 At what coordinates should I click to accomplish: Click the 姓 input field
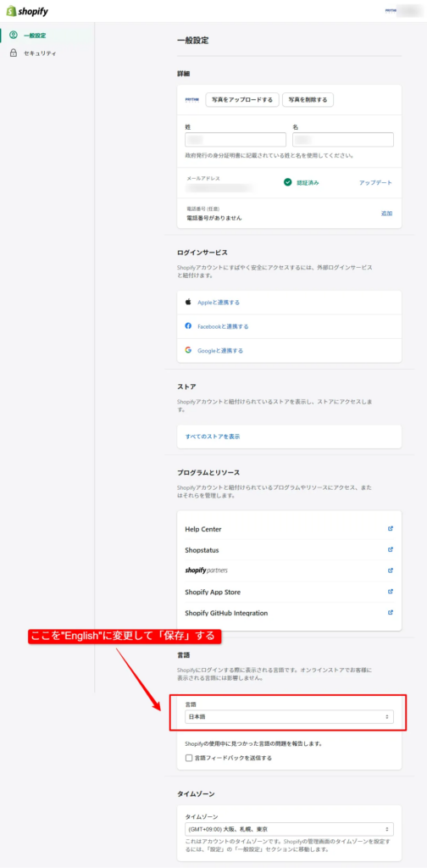pos(236,140)
